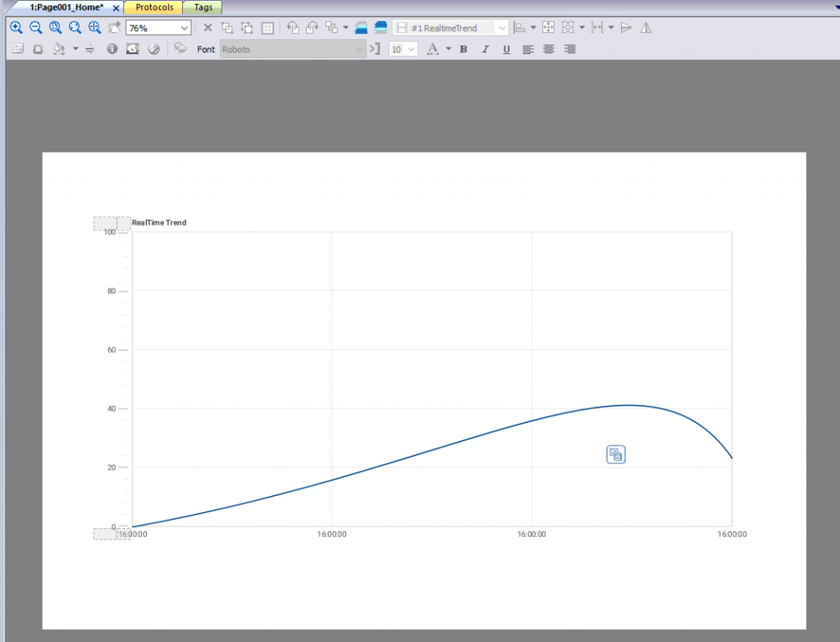Open the fill color dropdown arrow
The image size is (840, 642).
pos(75,49)
